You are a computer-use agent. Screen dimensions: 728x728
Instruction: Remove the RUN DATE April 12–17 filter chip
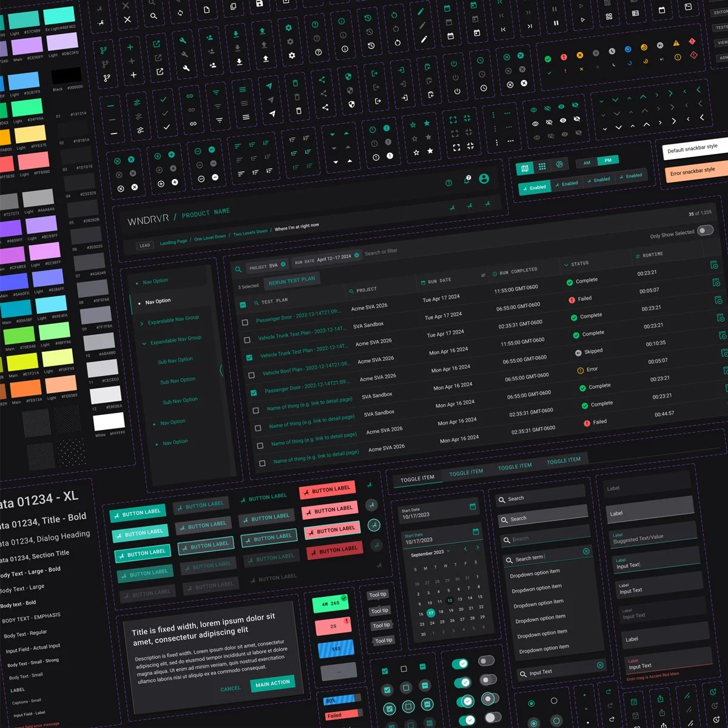(x=357, y=255)
